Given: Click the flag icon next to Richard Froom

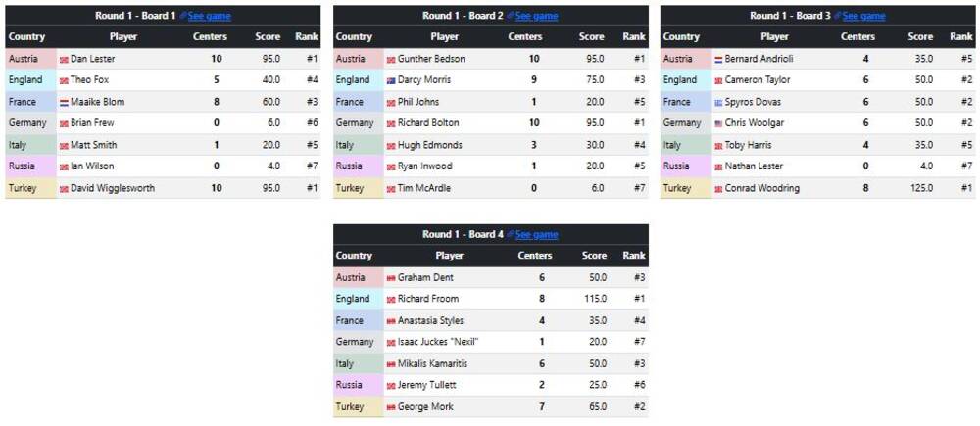Looking at the screenshot, I should [391, 300].
